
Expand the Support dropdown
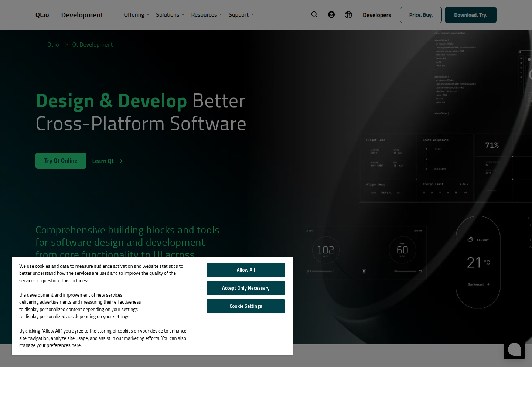pos(241,15)
